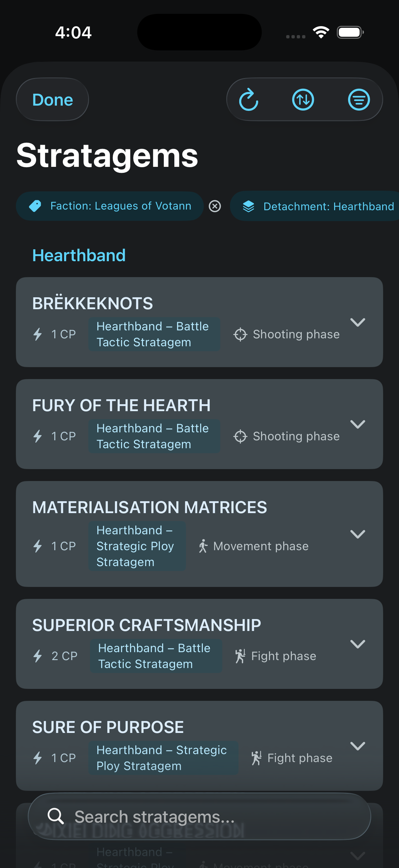Expand the BRËKKEKNOTS stratagem card
Screen dimensions: 399x868
[x=357, y=322]
